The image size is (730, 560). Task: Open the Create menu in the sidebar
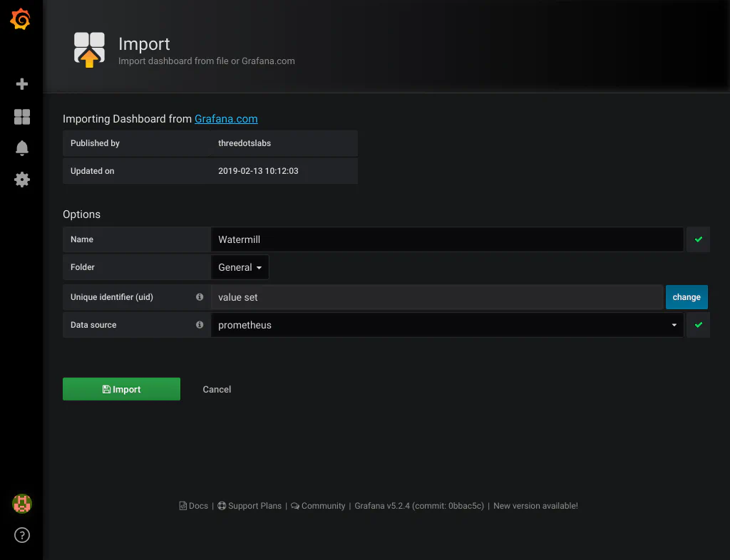pyautogui.click(x=21, y=84)
